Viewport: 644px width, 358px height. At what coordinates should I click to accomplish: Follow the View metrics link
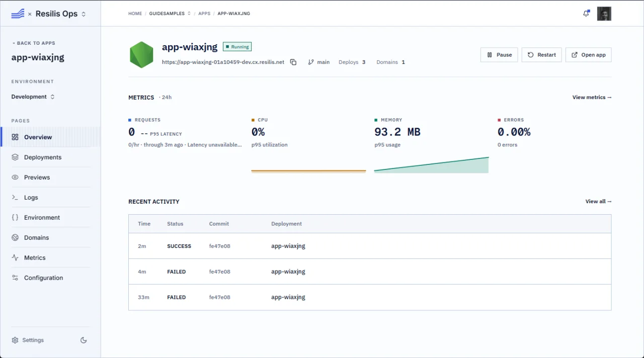[x=592, y=97]
